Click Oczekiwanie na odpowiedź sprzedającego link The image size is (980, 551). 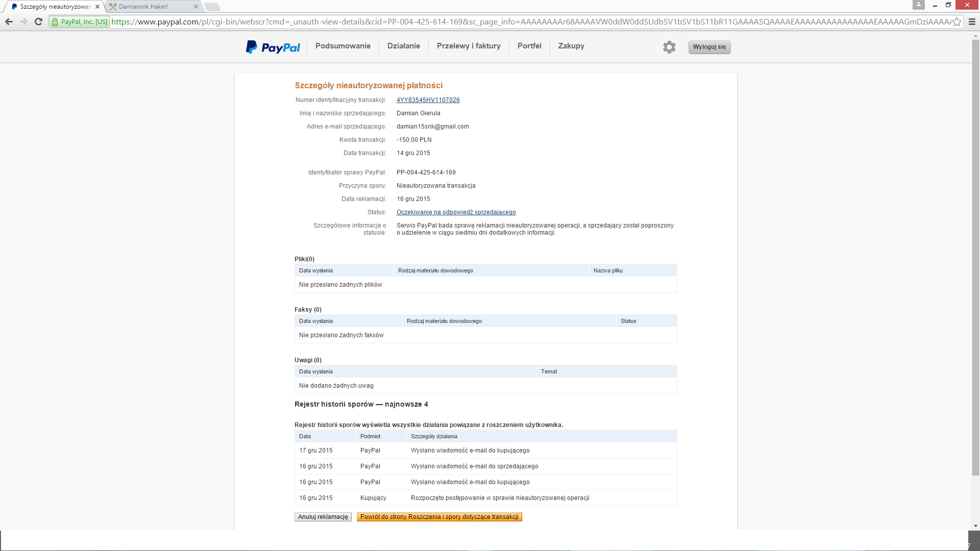pyautogui.click(x=456, y=212)
